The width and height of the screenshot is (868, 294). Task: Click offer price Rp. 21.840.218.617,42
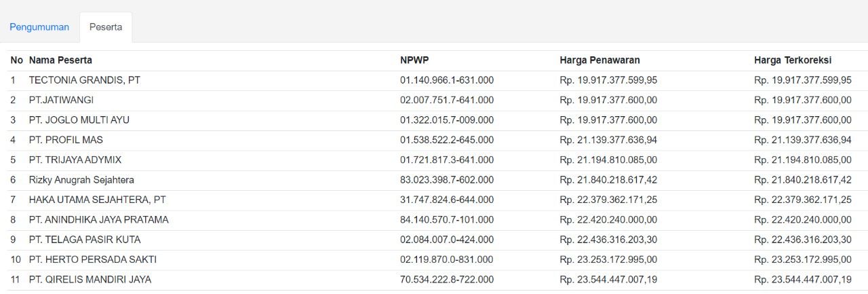pyautogui.click(x=608, y=180)
